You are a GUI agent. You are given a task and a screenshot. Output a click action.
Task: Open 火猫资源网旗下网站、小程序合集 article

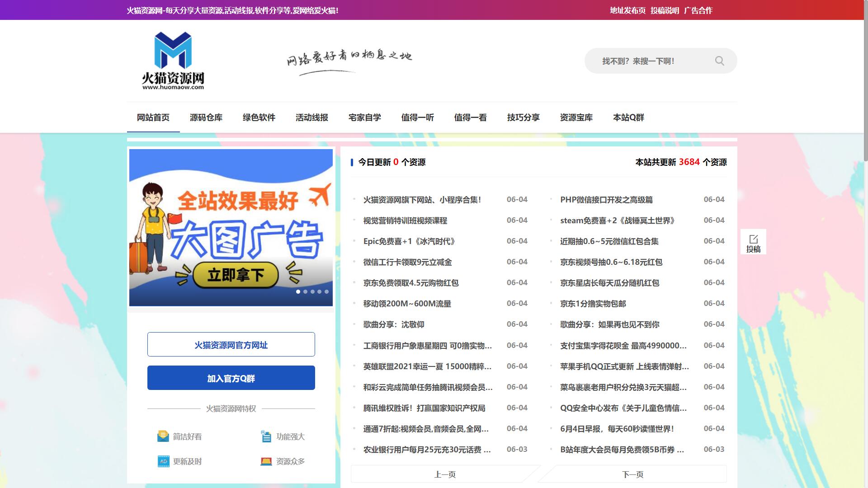422,200
